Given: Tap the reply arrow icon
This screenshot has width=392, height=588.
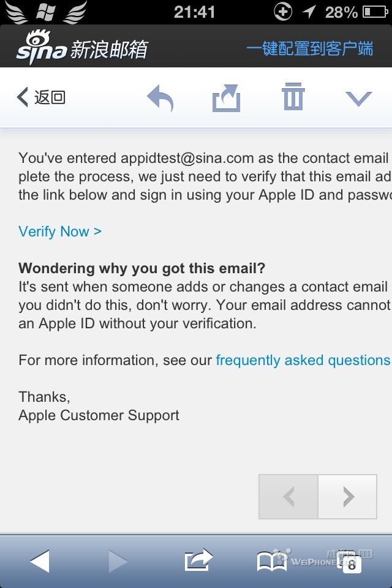Looking at the screenshot, I should pos(160,98).
